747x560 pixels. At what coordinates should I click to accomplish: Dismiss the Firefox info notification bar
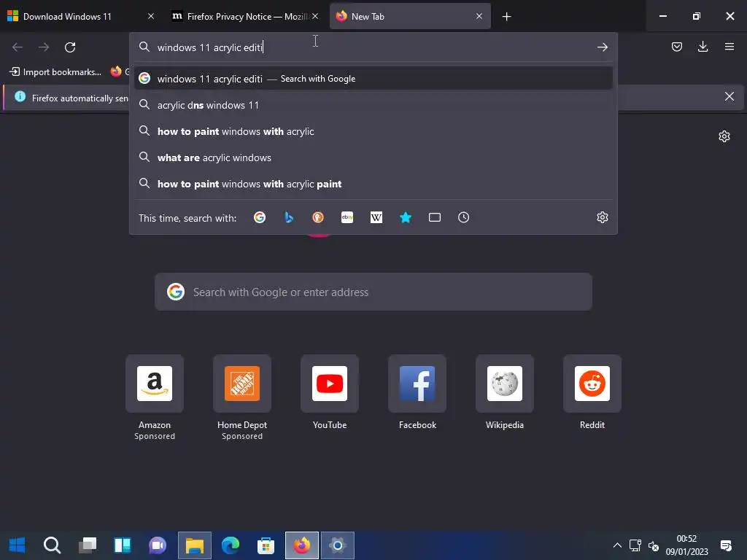tap(729, 97)
